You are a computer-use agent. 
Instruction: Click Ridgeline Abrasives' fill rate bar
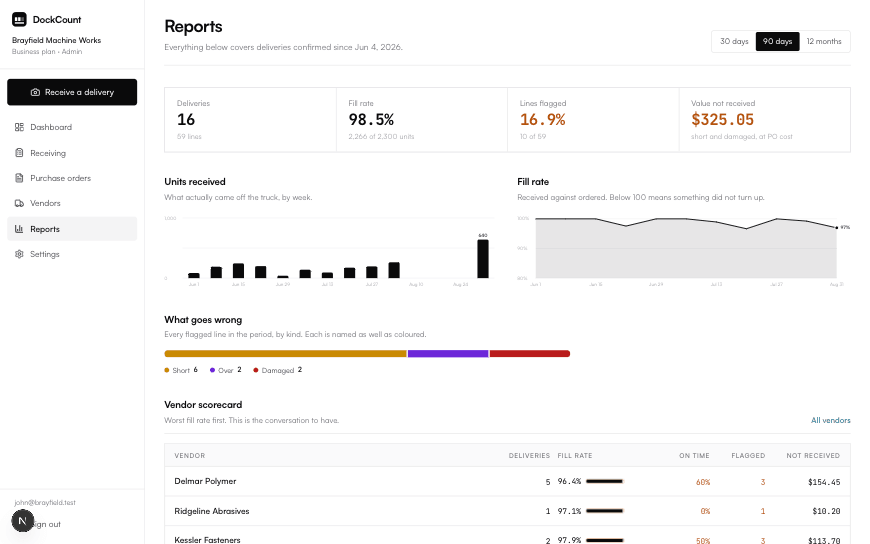point(605,511)
